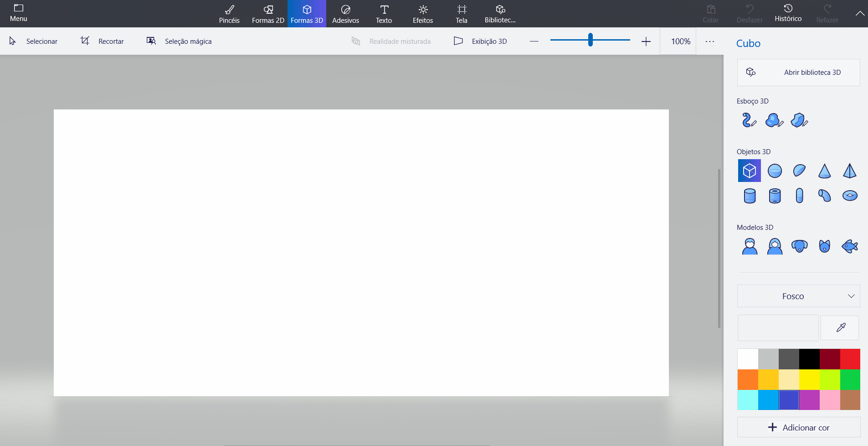Click Adicionar cor button

pyautogui.click(x=798, y=427)
